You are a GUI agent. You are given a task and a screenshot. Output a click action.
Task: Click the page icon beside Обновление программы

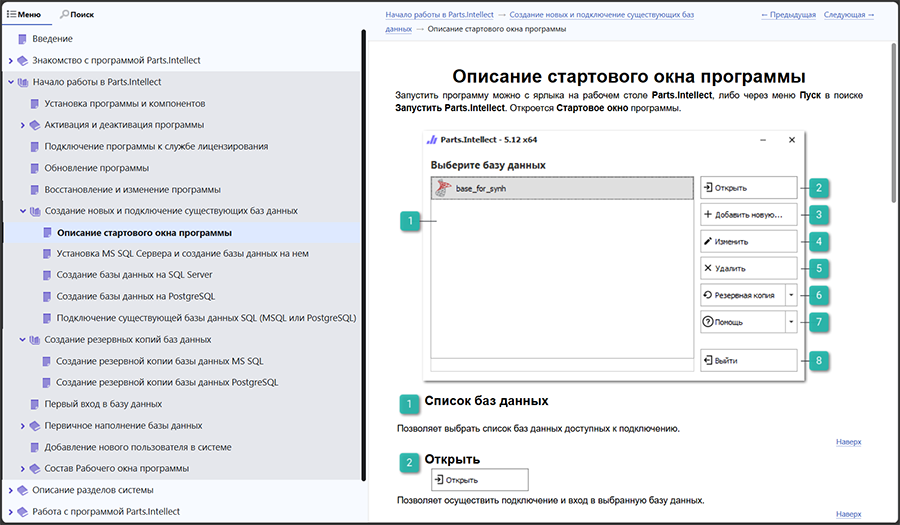coord(34,168)
